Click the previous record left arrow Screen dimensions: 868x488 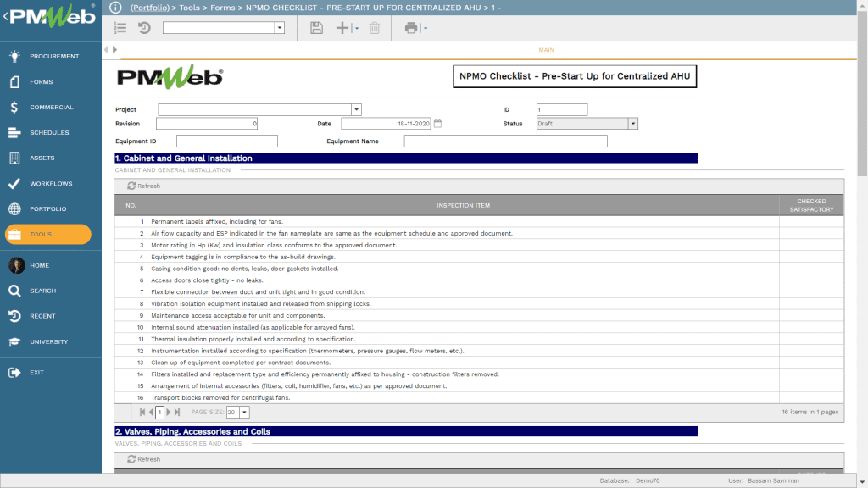pos(106,50)
